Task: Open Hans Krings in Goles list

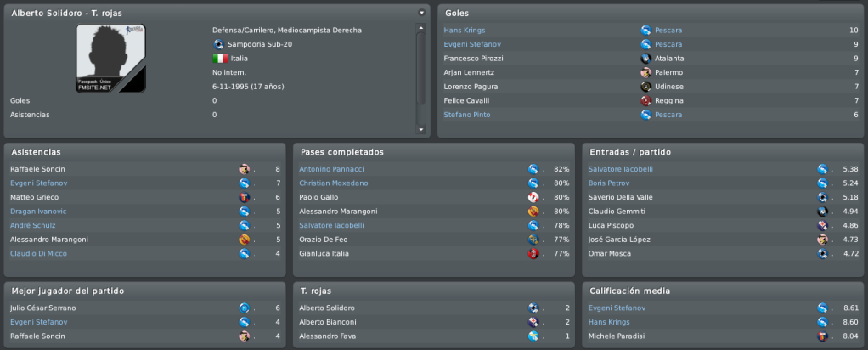Action: 464,31
